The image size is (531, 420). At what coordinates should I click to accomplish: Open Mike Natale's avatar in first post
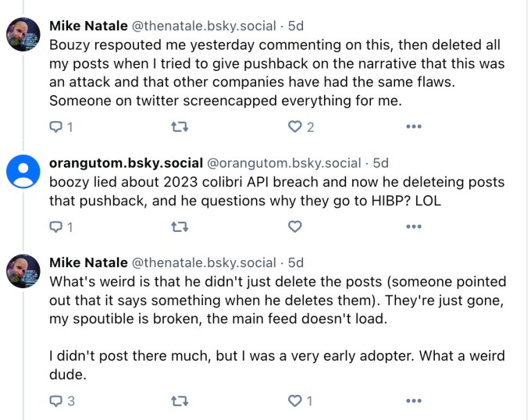tap(23, 34)
